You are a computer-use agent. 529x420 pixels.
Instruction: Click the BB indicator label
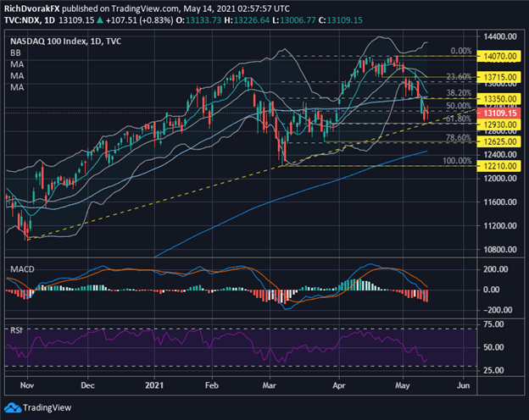[x=15, y=52]
